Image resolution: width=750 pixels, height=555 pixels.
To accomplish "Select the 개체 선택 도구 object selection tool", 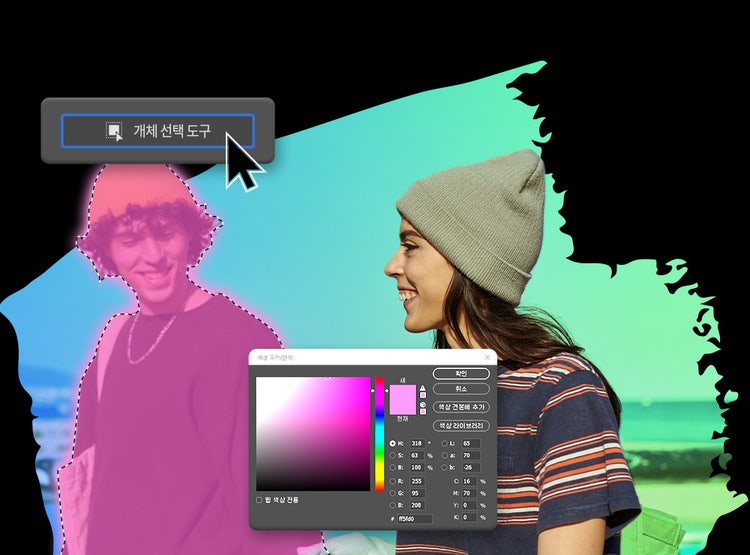I will (157, 131).
